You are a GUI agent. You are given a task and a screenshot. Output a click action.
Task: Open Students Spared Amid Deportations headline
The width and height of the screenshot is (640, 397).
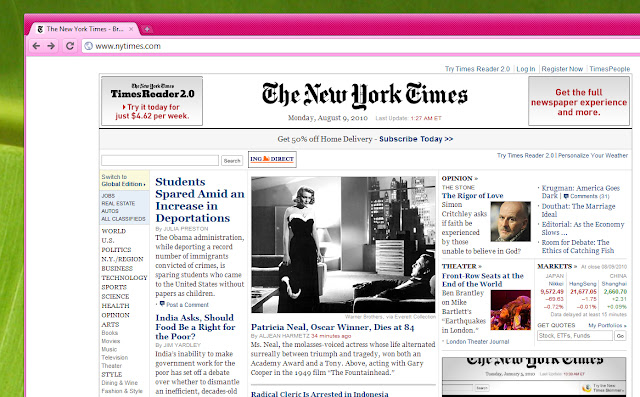tap(200, 200)
